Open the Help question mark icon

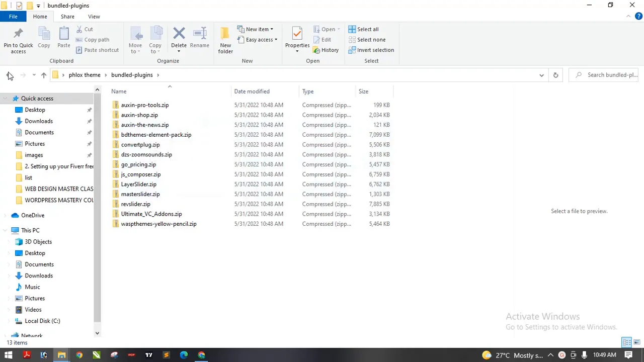coord(639,16)
